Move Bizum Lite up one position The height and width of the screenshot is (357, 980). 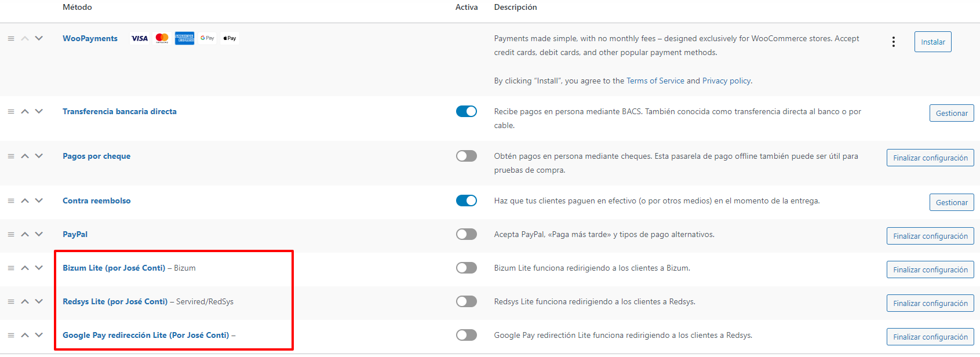tap(25, 268)
